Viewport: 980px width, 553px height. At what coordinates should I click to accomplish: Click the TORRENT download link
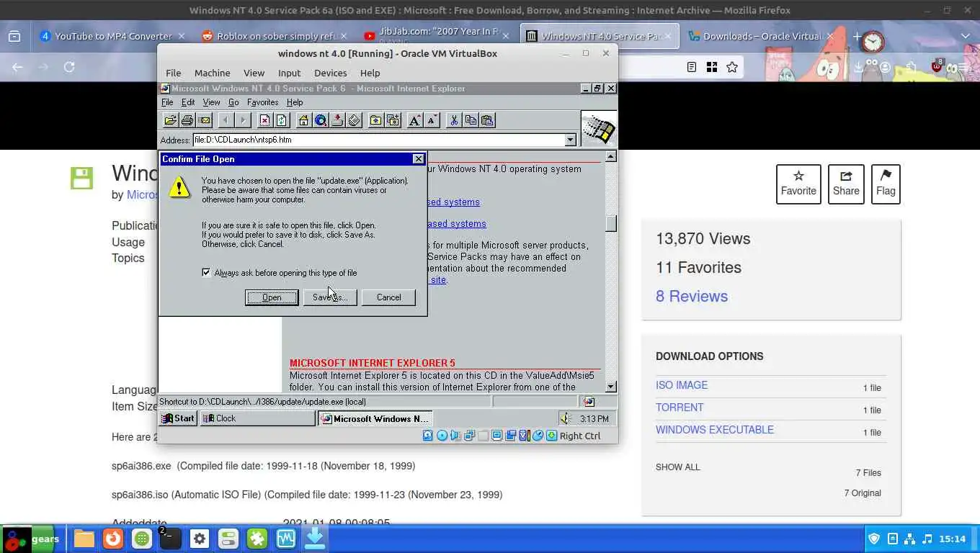pos(680,408)
